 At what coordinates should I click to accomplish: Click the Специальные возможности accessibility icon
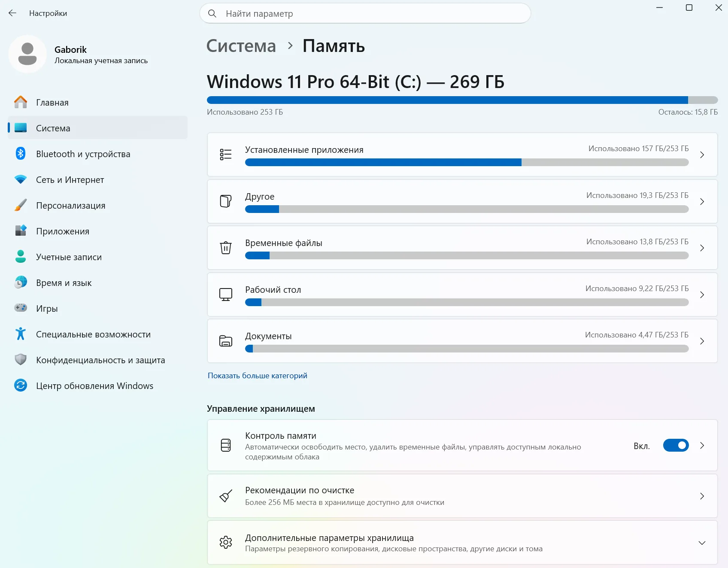pos(21,334)
